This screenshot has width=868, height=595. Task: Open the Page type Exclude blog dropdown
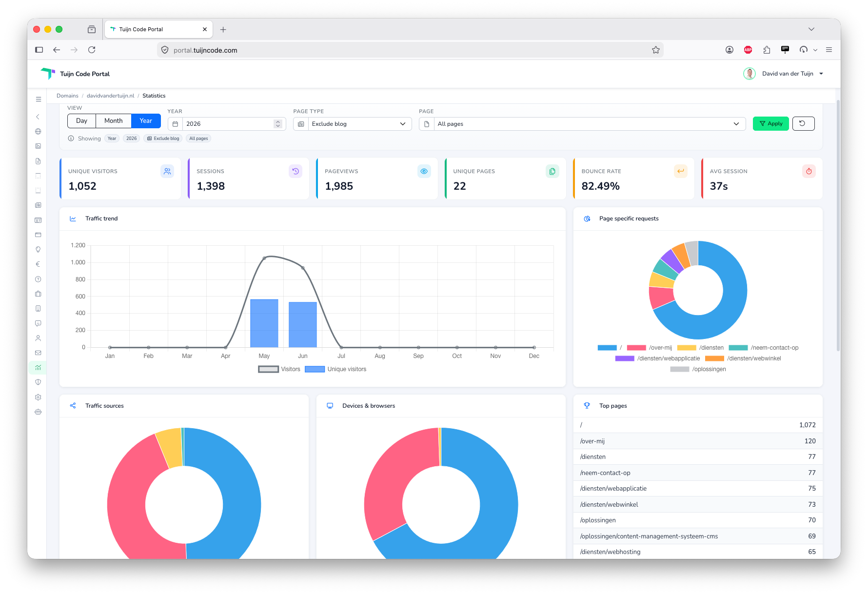(353, 124)
